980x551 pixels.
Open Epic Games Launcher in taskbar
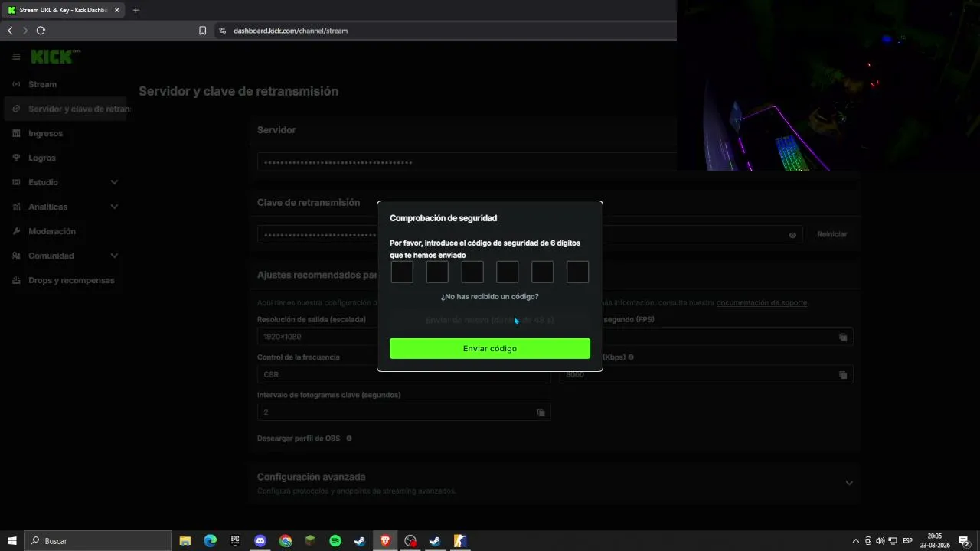(235, 541)
